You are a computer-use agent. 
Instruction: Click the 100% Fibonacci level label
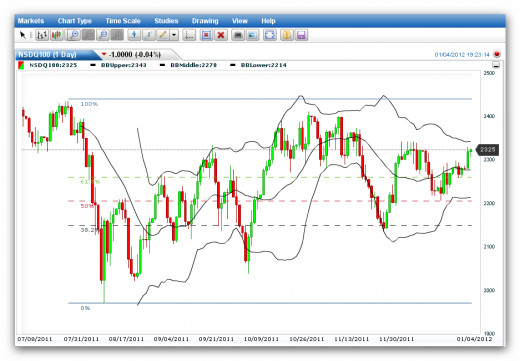tap(89, 104)
